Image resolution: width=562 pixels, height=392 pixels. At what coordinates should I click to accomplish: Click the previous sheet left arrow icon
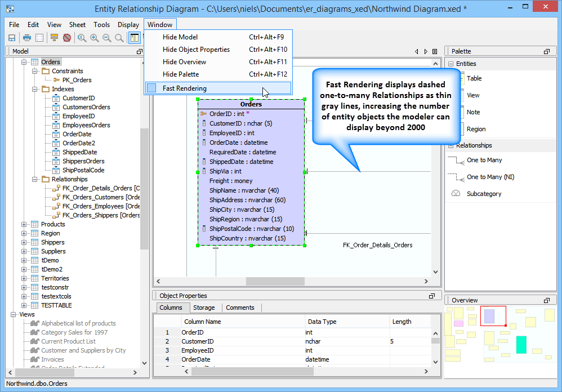click(417, 52)
